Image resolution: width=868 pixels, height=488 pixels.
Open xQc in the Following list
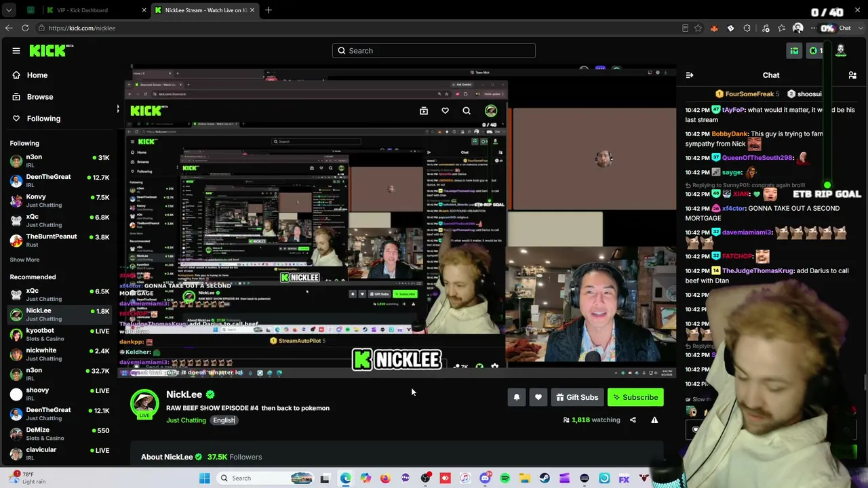(60, 220)
